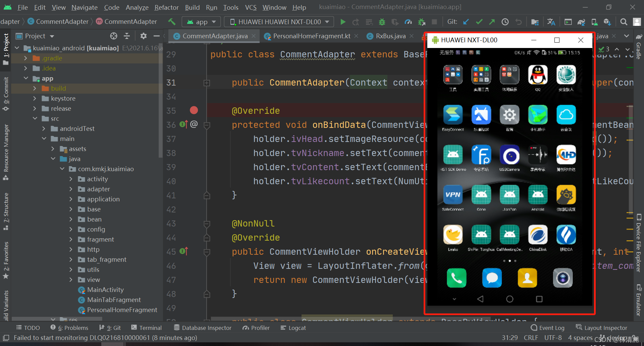Open the HUAWEI NXT-DL00 device dropdown
This screenshot has width=644, height=346.
coord(279,22)
